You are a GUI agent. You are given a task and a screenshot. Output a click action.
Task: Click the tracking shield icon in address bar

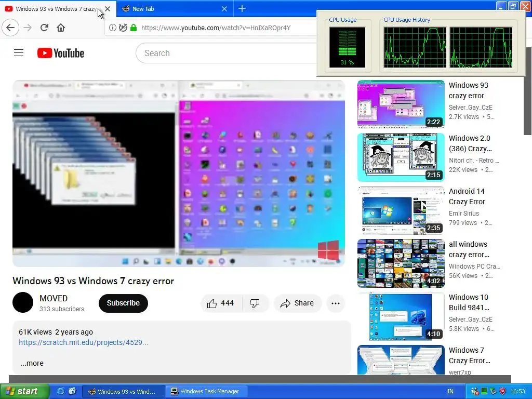point(123,28)
